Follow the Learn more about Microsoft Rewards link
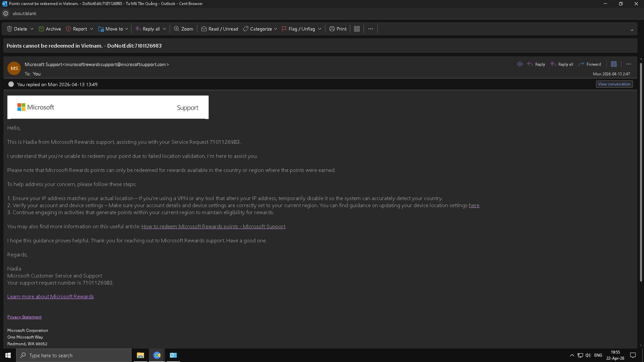This screenshot has height=362, width=644. 51,297
